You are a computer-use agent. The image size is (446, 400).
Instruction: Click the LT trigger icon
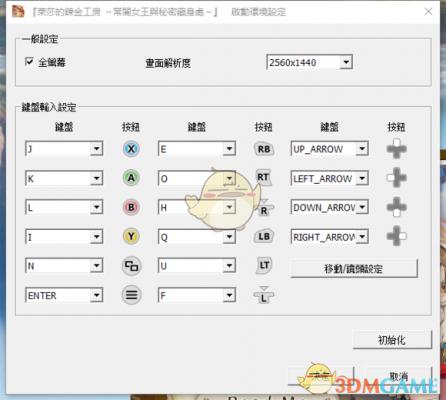pyautogui.click(x=264, y=265)
